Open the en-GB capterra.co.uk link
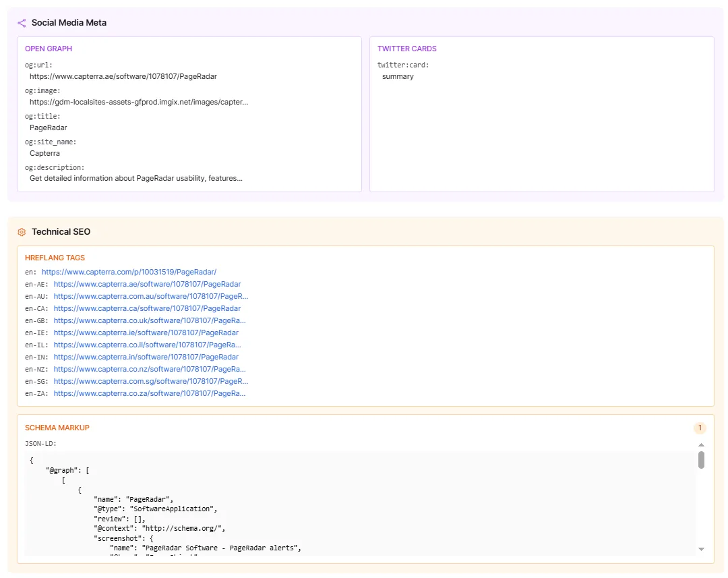The height and width of the screenshot is (578, 728). coord(150,320)
